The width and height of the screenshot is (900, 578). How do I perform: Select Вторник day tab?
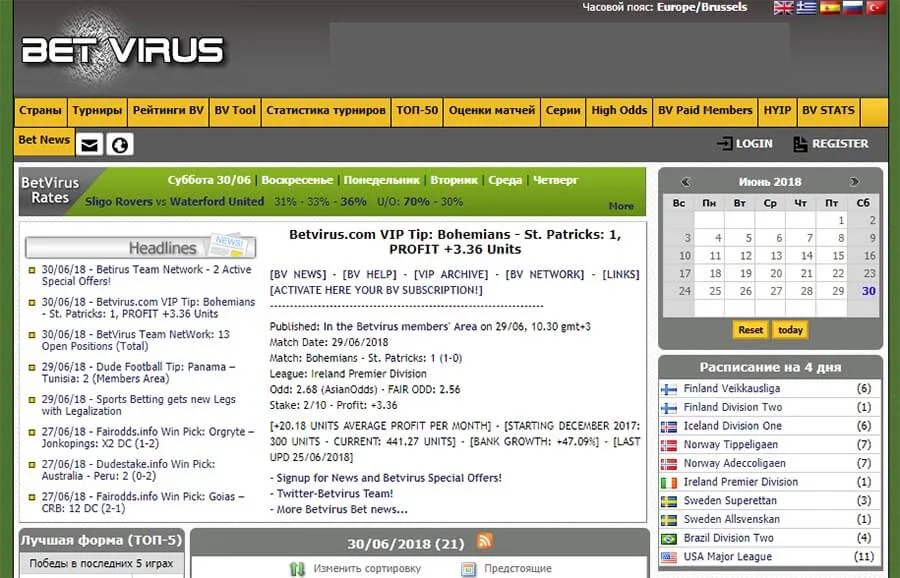454,180
